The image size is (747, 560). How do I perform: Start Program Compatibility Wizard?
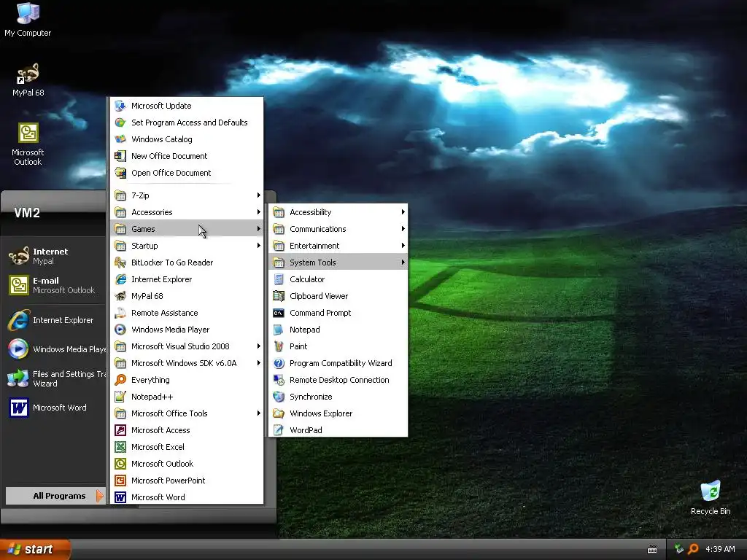pyautogui.click(x=338, y=363)
